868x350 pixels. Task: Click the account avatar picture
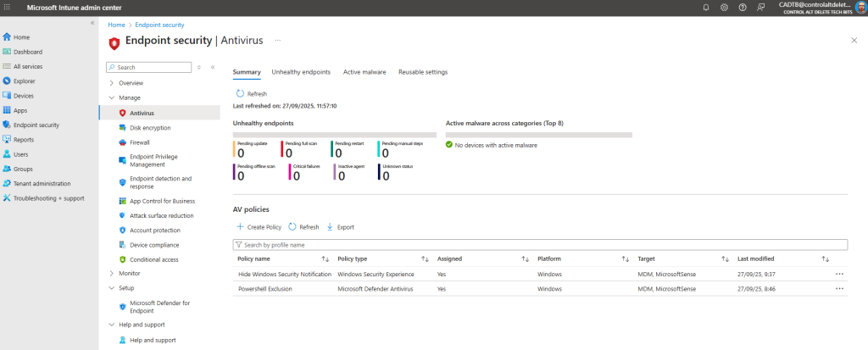[x=860, y=7]
